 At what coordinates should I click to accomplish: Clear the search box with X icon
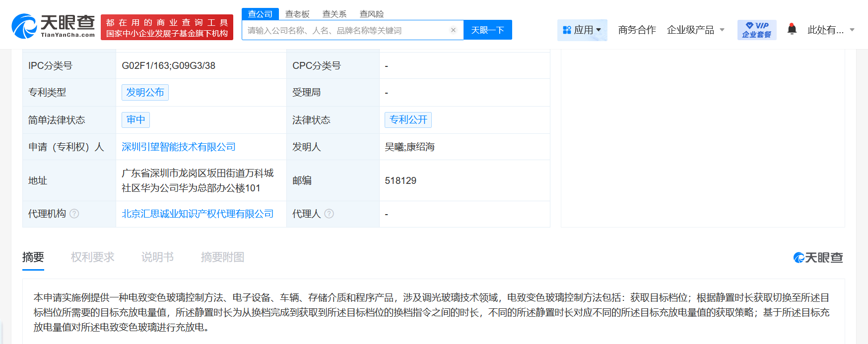[453, 30]
